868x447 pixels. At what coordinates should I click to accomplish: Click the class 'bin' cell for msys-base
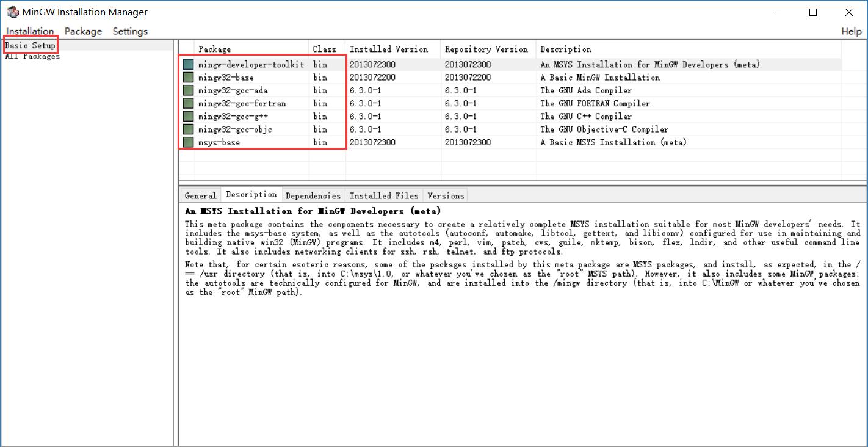click(x=320, y=142)
